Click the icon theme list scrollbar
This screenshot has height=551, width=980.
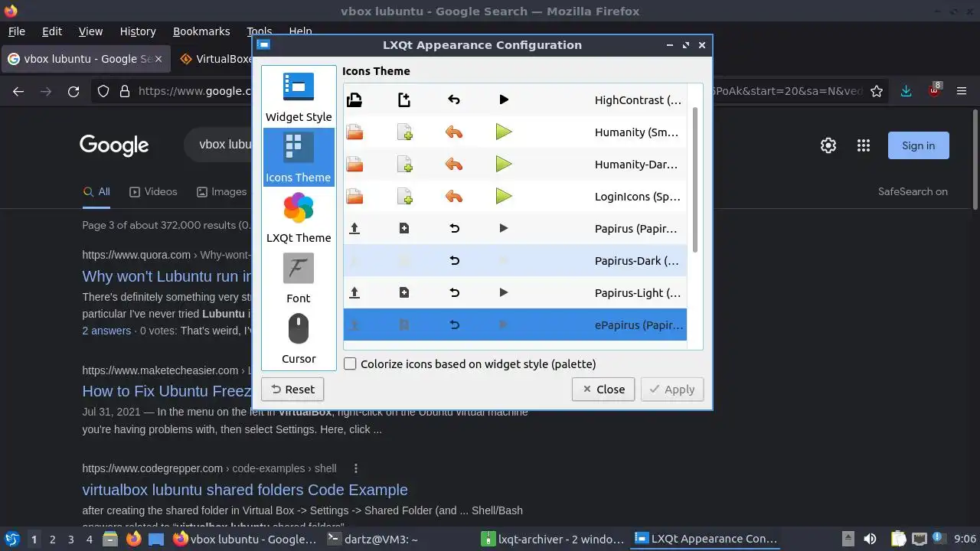click(695, 180)
